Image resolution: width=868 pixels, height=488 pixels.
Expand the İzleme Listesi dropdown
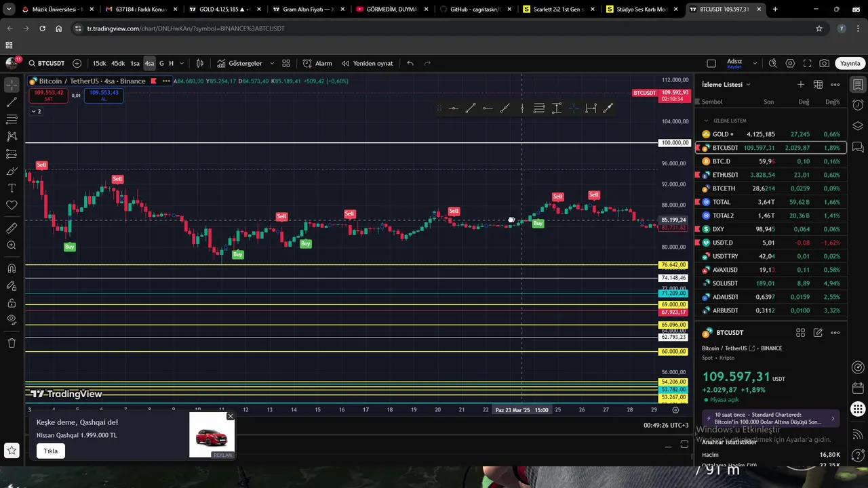pyautogui.click(x=726, y=84)
